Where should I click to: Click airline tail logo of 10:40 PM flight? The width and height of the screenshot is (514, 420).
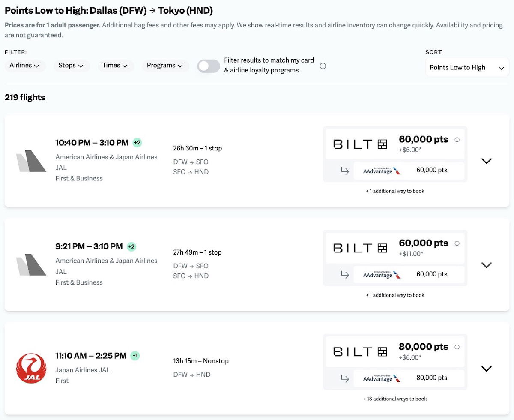31,161
